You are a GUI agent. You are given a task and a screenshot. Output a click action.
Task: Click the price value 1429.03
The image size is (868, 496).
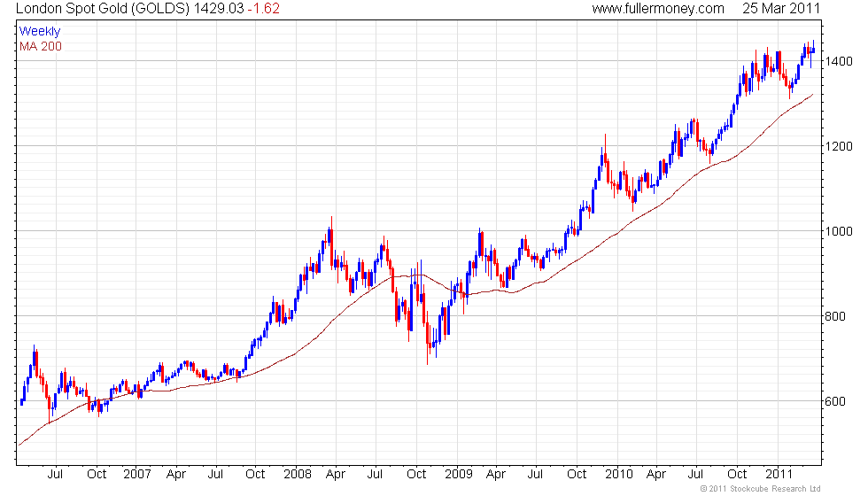(219, 9)
